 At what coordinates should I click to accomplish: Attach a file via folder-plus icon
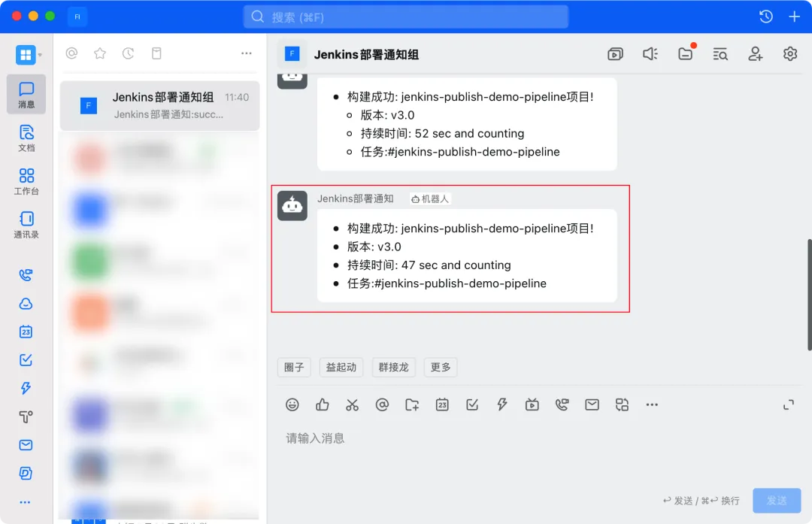click(x=412, y=405)
